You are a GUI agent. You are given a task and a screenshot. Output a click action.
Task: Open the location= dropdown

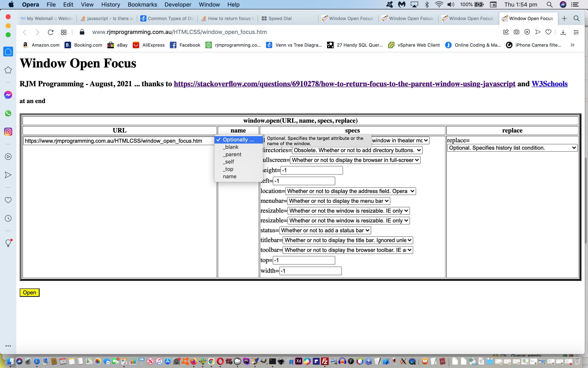point(351,191)
